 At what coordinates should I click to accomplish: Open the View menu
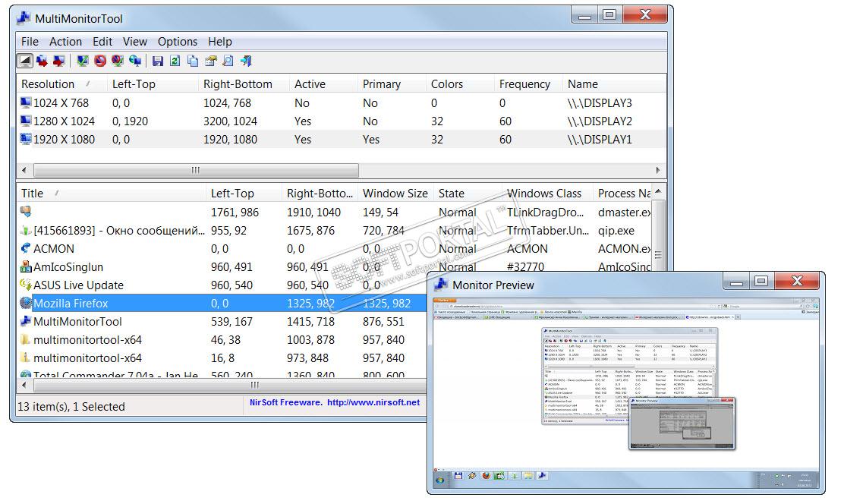(134, 42)
